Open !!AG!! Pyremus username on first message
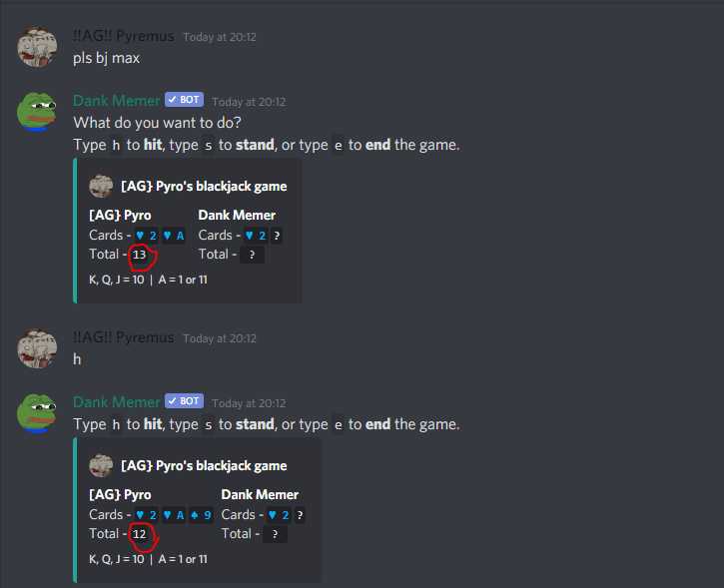724x588 pixels. [123, 36]
